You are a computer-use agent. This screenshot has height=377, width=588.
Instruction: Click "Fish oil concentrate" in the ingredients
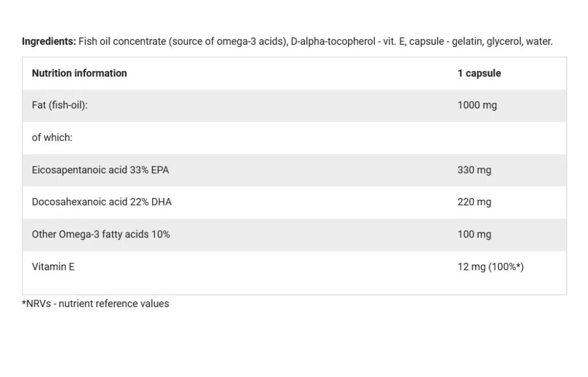tap(122, 41)
